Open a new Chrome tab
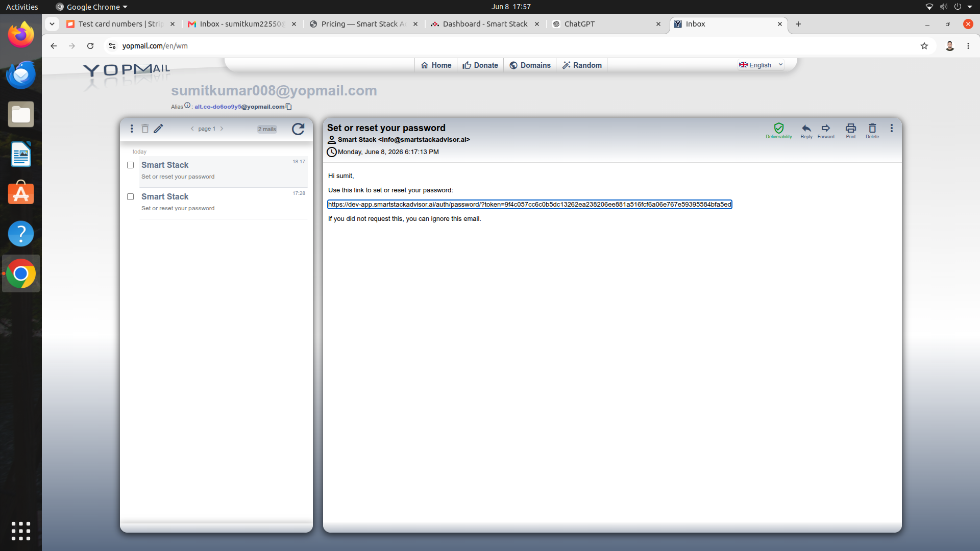The image size is (980, 551). (798, 24)
